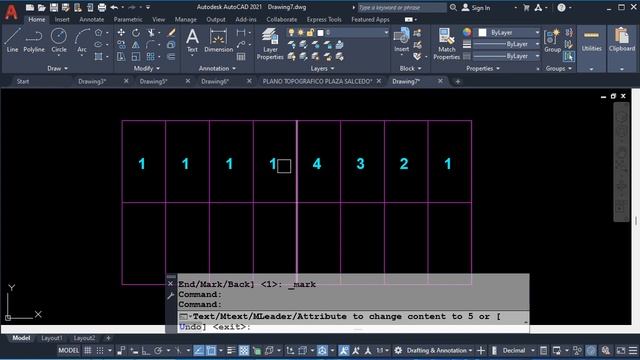Select the Polyline tool
The width and height of the screenshot is (640, 360).
point(34,40)
